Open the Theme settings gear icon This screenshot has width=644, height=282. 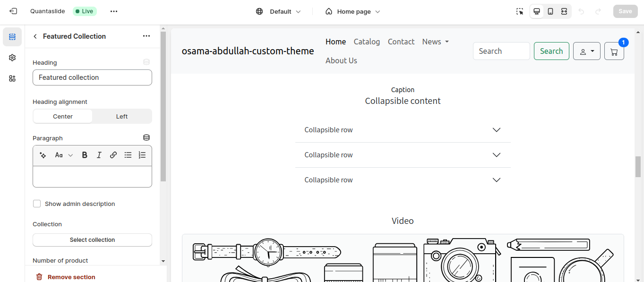pos(12,58)
